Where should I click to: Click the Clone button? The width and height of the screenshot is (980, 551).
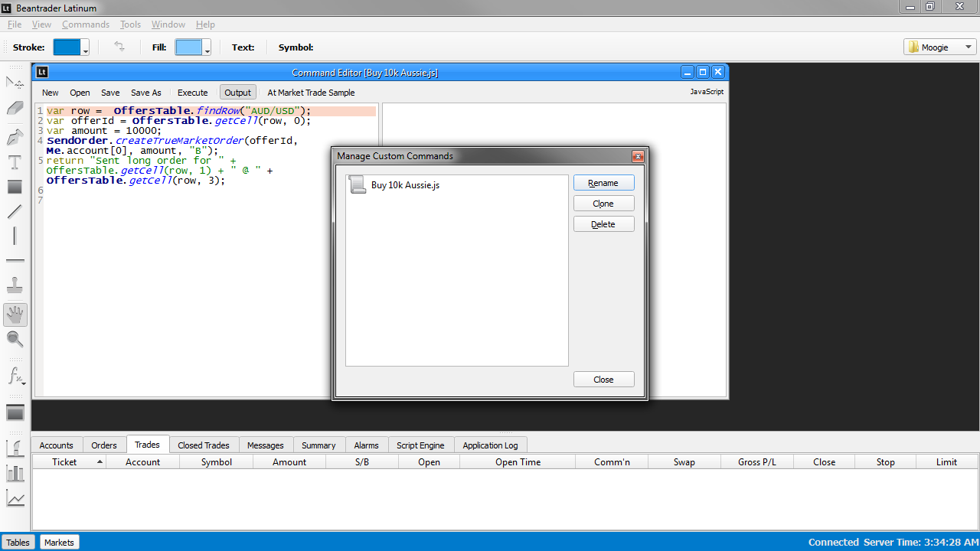(603, 204)
